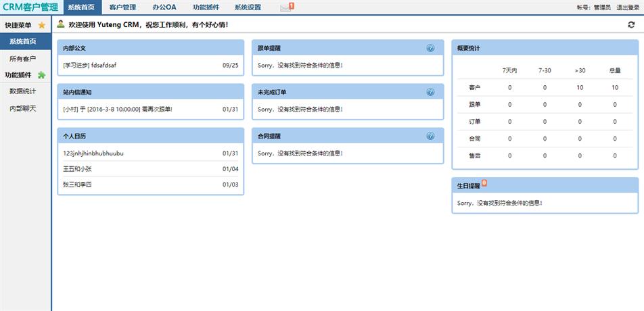Click the yellow star beside 快捷菜单

coord(41,25)
